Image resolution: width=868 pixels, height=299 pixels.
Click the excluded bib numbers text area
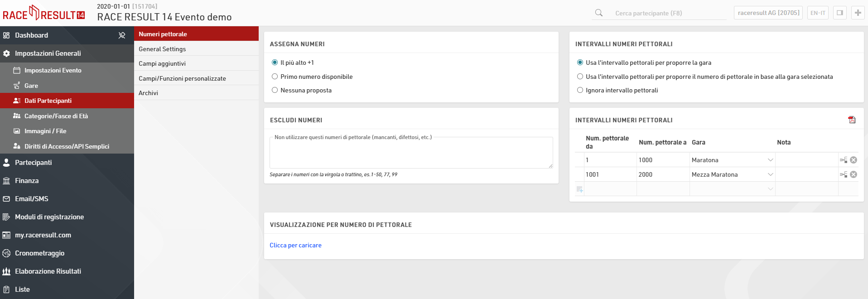[x=411, y=154]
